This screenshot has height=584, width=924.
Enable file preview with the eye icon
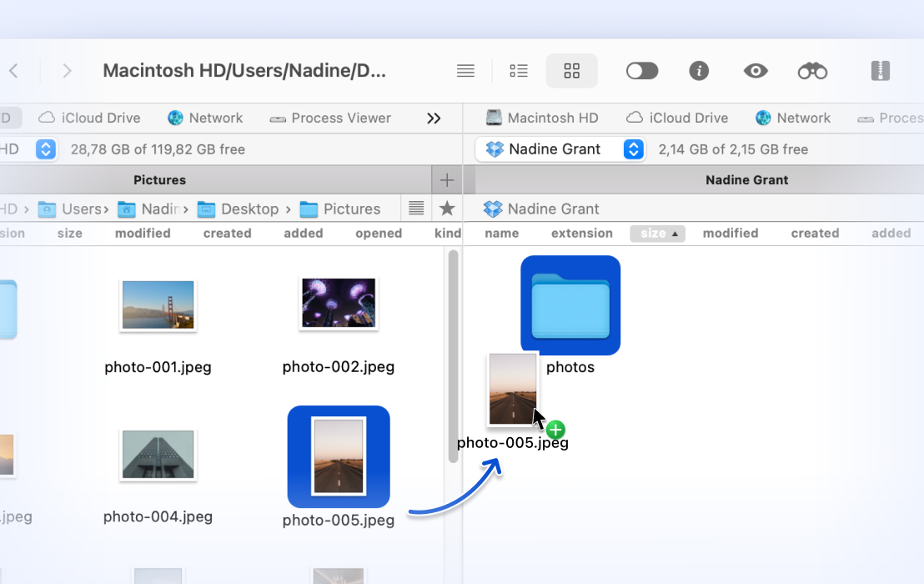pyautogui.click(x=756, y=70)
